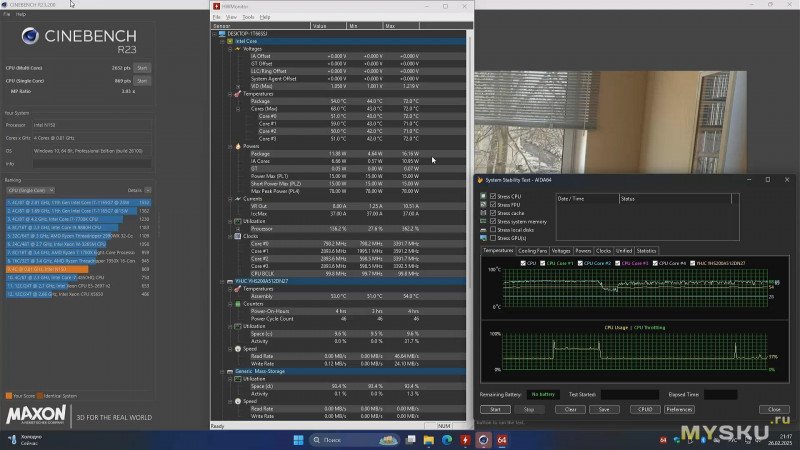Open the CPU (Single Core) ranking dropdown
The height and width of the screenshot is (450, 800).
(x=31, y=190)
